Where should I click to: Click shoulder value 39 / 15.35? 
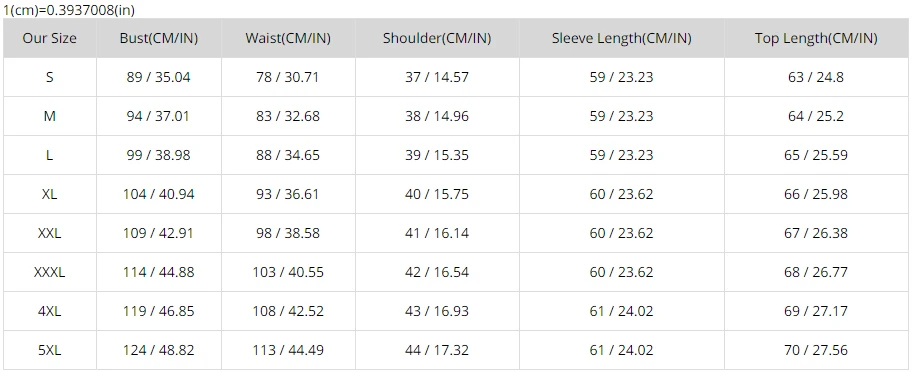(437, 155)
